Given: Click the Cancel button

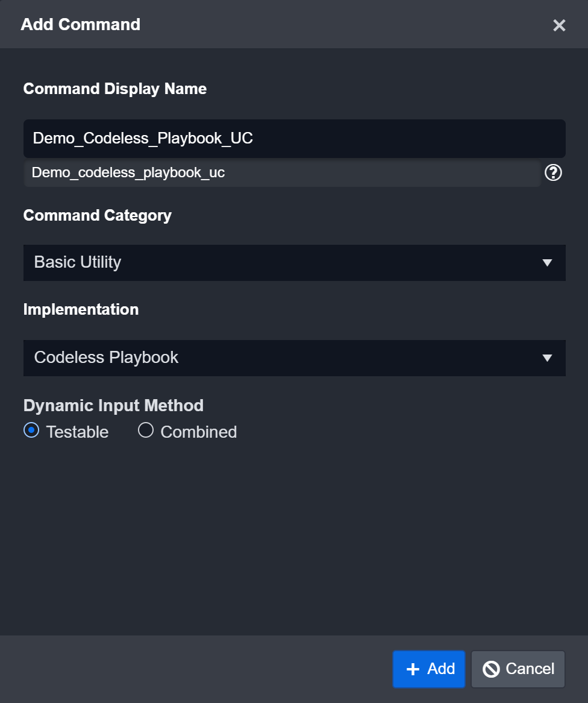Looking at the screenshot, I should 518,669.
